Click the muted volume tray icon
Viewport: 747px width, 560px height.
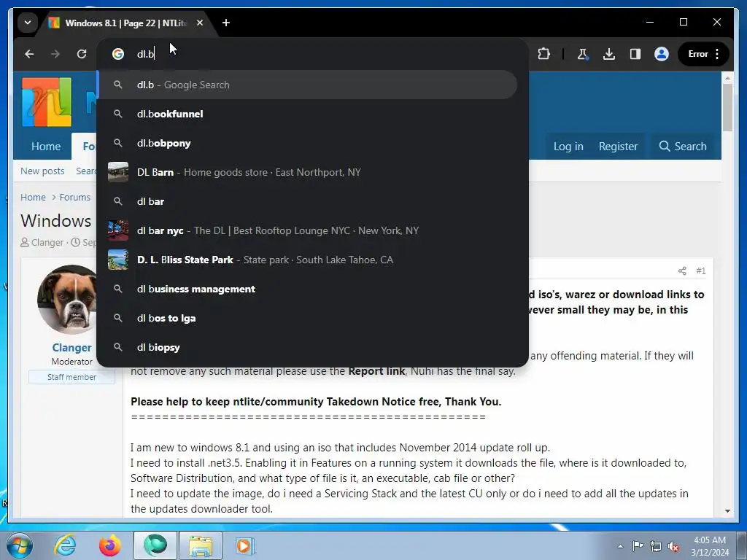point(673,546)
